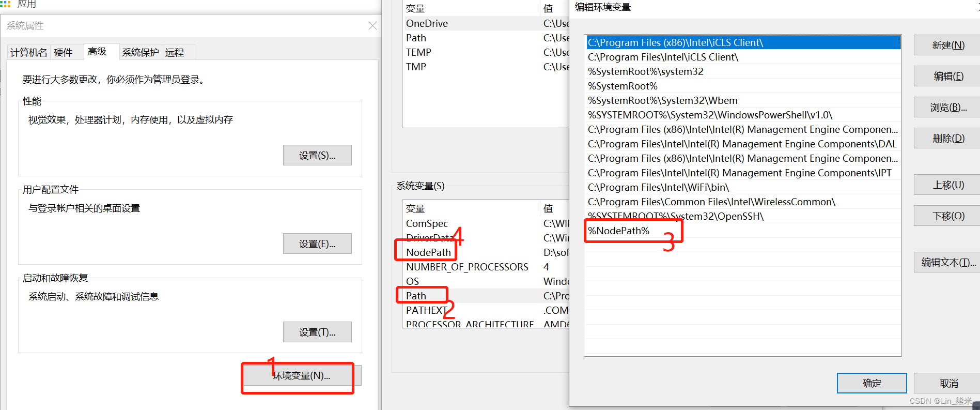This screenshot has width=980, height=410.
Task: Select entry C:\Program Files\Intel\iCLS Client\
Action: click(743, 57)
